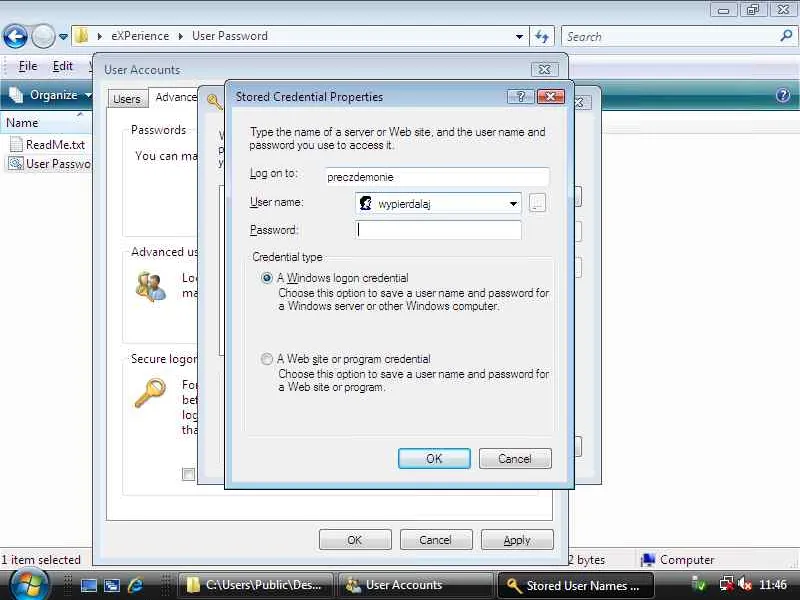This screenshot has width=800, height=600.
Task: Click the Explorer Forward arrow button
Action: (43, 37)
